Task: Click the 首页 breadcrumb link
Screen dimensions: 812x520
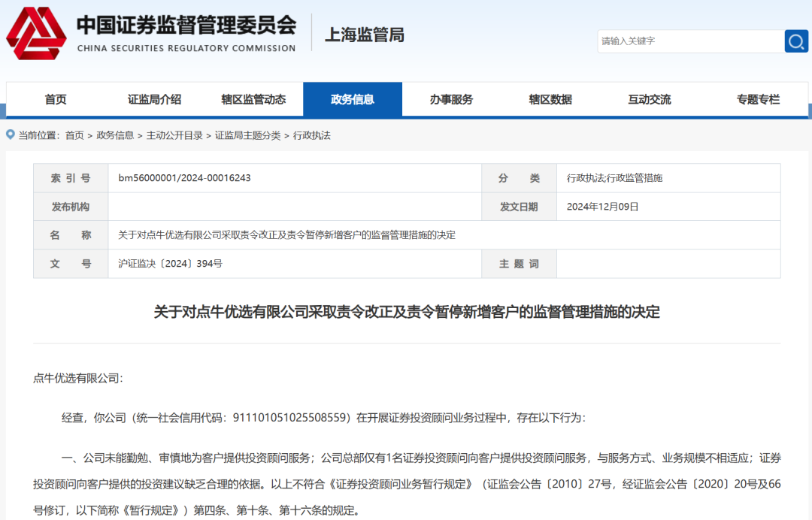Action: point(74,135)
